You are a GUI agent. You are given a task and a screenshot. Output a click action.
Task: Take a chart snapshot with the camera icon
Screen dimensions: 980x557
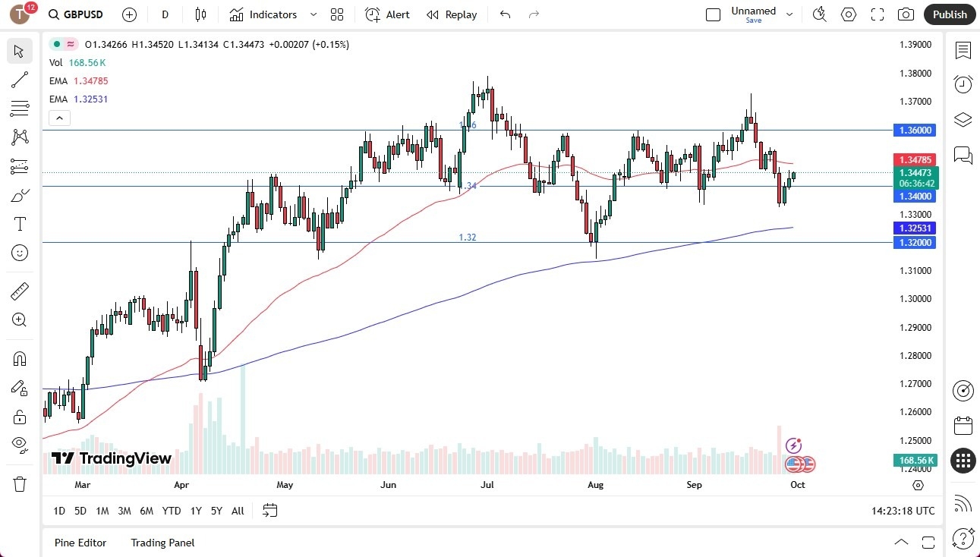tap(906, 14)
